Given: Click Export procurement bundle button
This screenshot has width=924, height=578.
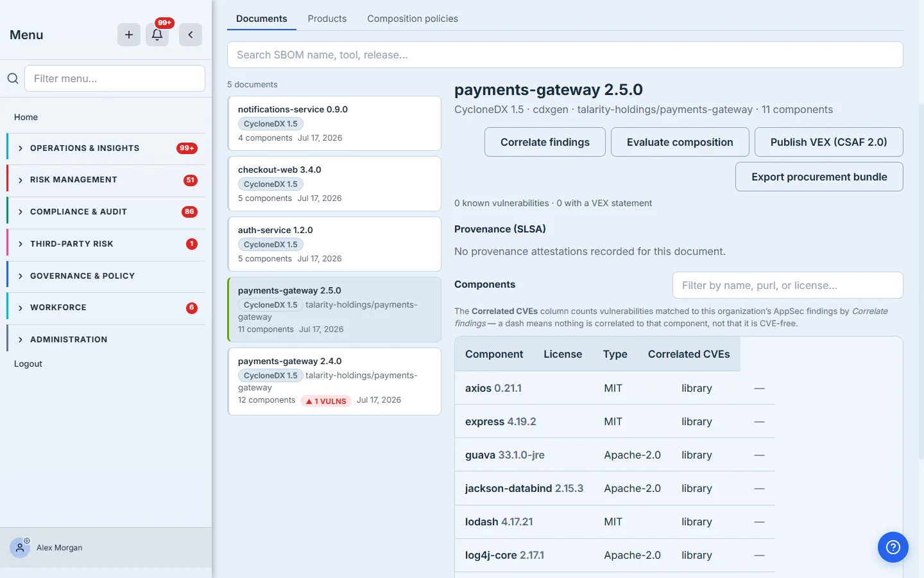Looking at the screenshot, I should pyautogui.click(x=819, y=177).
